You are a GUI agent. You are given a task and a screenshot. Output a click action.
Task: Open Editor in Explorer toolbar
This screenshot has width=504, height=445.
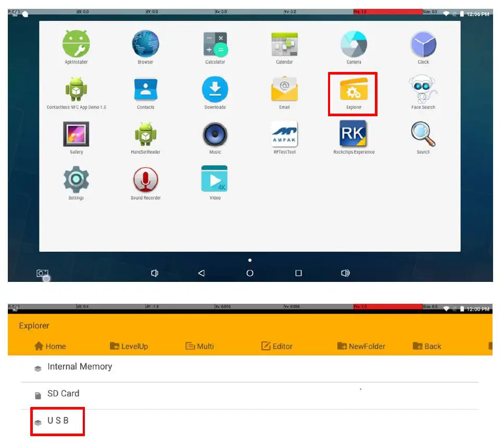click(277, 346)
